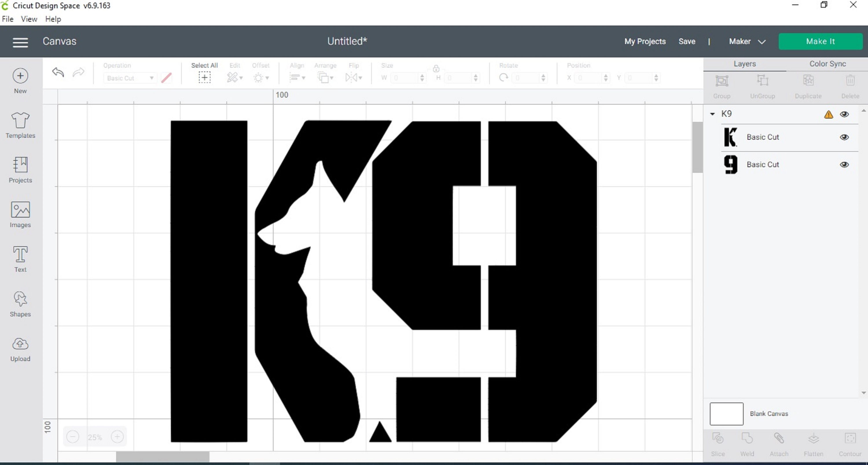
Task: Browse Images from the sidebar
Action: 20,214
